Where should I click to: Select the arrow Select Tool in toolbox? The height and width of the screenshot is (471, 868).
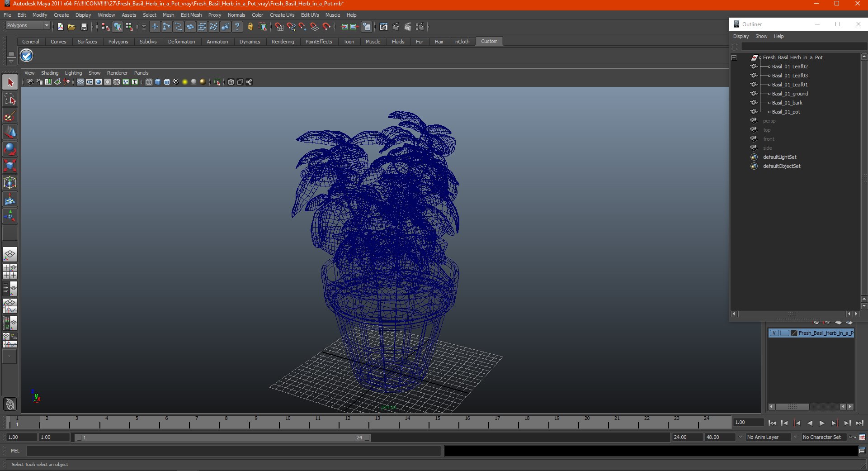coord(10,82)
